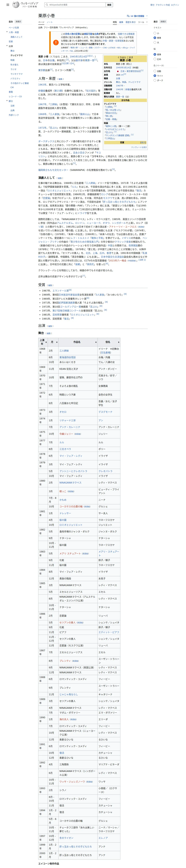
Task: Select 広め width radio
Action: point(155,59)
